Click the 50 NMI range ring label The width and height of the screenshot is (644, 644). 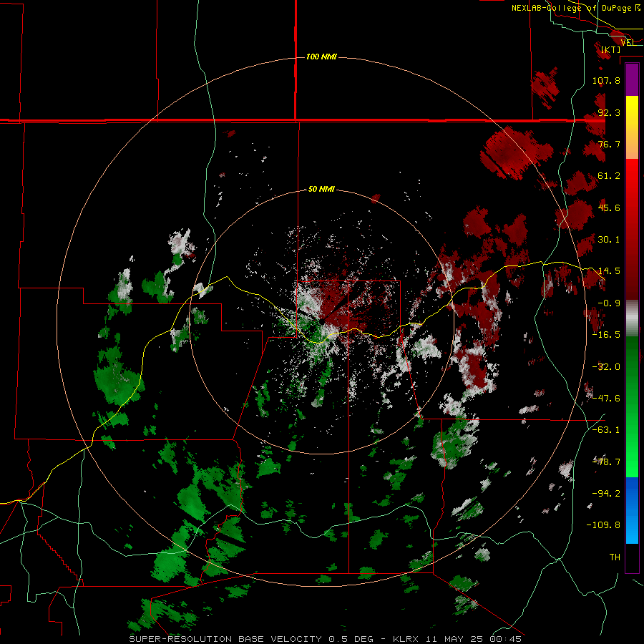click(321, 190)
